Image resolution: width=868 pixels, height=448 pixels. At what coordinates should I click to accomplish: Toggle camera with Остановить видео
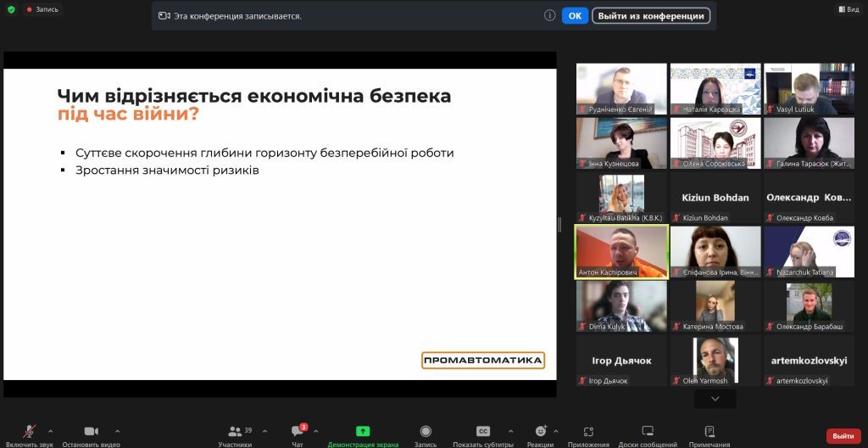pyautogui.click(x=92, y=436)
